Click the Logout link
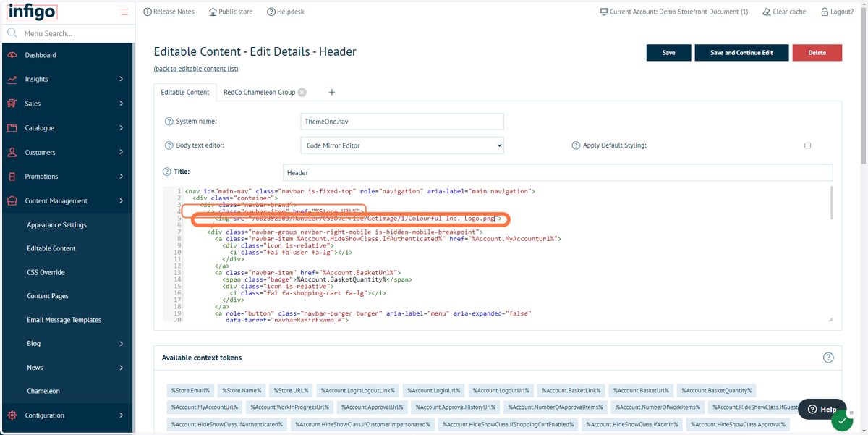The width and height of the screenshot is (868, 435). [x=837, y=12]
